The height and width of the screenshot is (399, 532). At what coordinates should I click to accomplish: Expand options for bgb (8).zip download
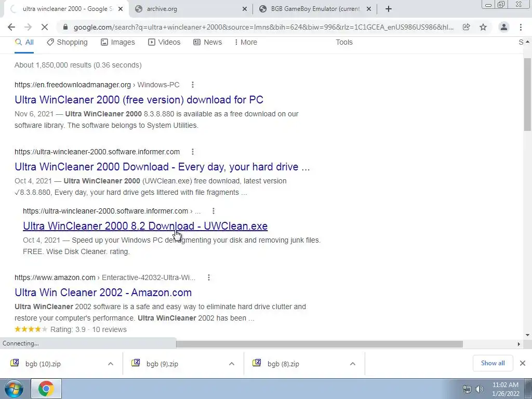tap(353, 364)
